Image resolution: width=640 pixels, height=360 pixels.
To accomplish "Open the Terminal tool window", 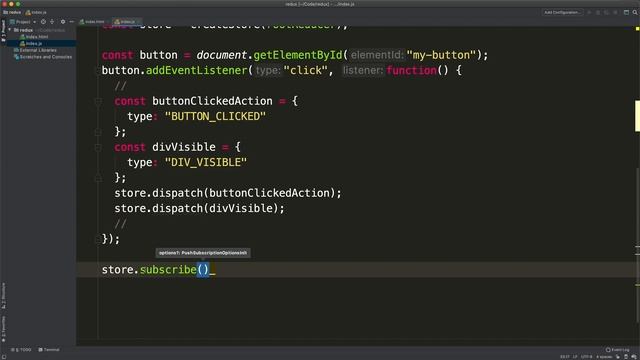I will [x=49, y=350].
